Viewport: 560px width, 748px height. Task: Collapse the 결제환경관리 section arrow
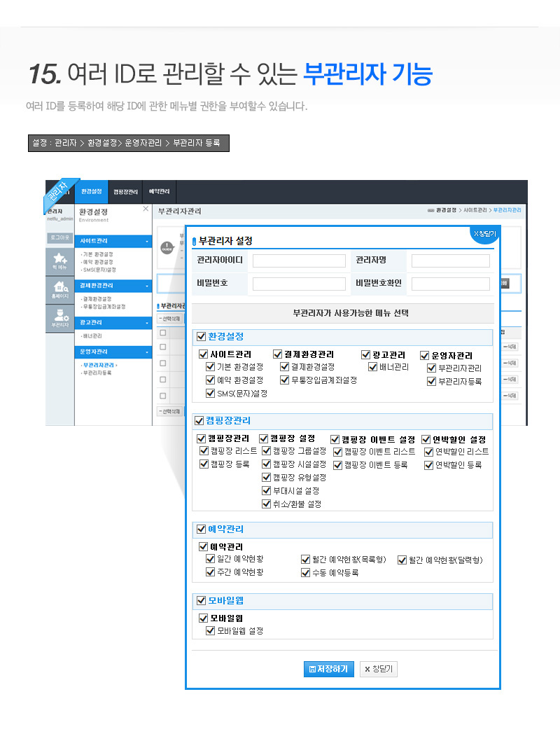[x=147, y=286]
